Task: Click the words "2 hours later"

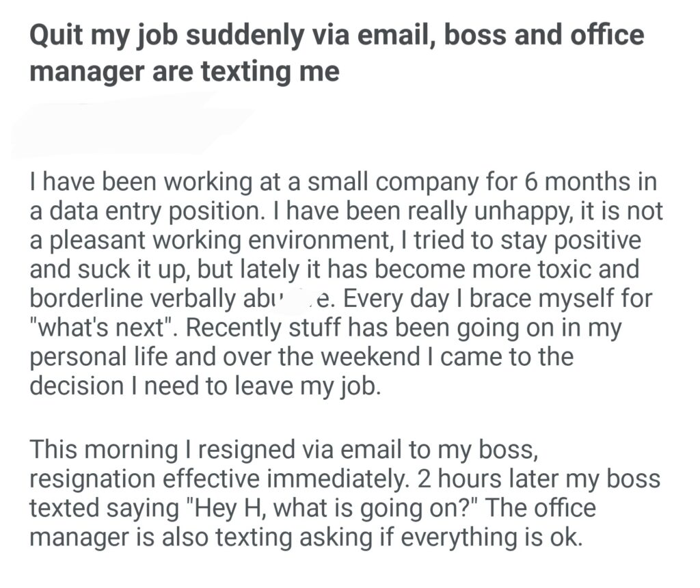Action: tap(466, 479)
